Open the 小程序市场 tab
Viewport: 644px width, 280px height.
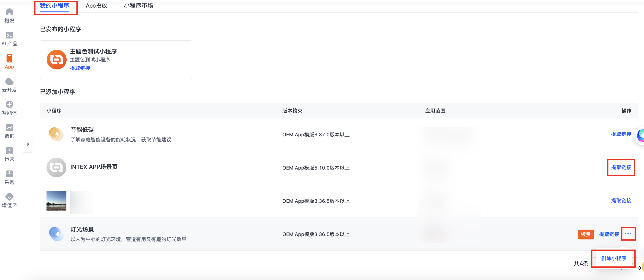(138, 6)
